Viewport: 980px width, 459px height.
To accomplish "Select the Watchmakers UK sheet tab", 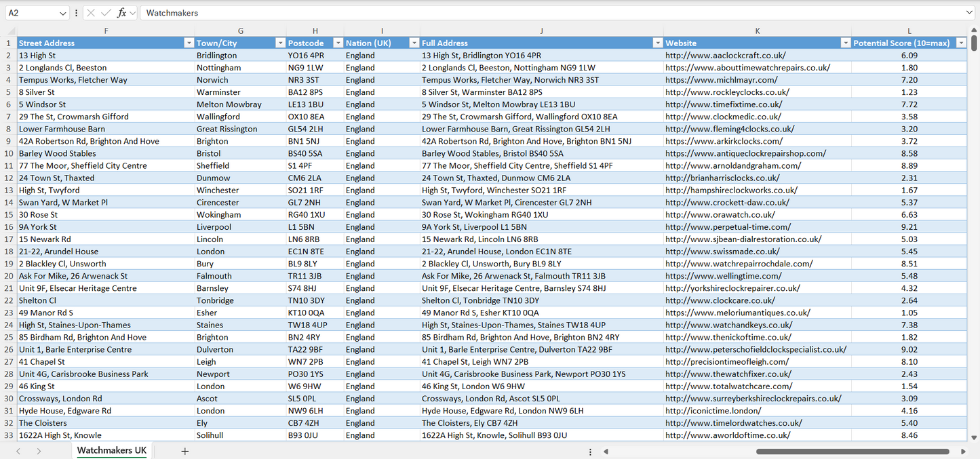I will tap(111, 450).
